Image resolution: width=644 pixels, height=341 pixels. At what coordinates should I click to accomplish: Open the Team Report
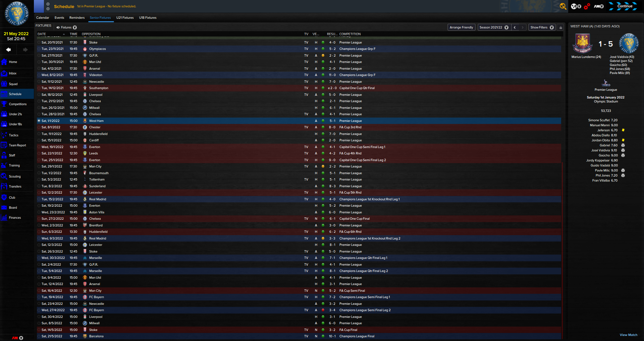(17, 145)
